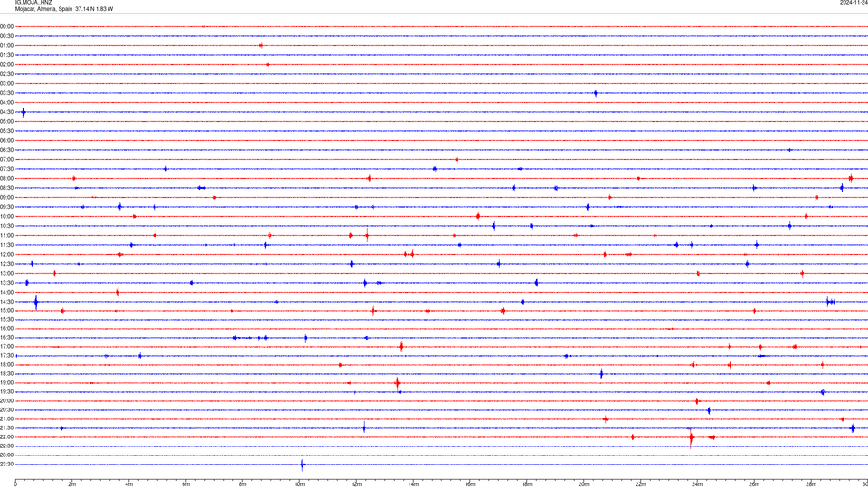Select the '12:00' trace time label
868x488 pixels.
[6, 255]
